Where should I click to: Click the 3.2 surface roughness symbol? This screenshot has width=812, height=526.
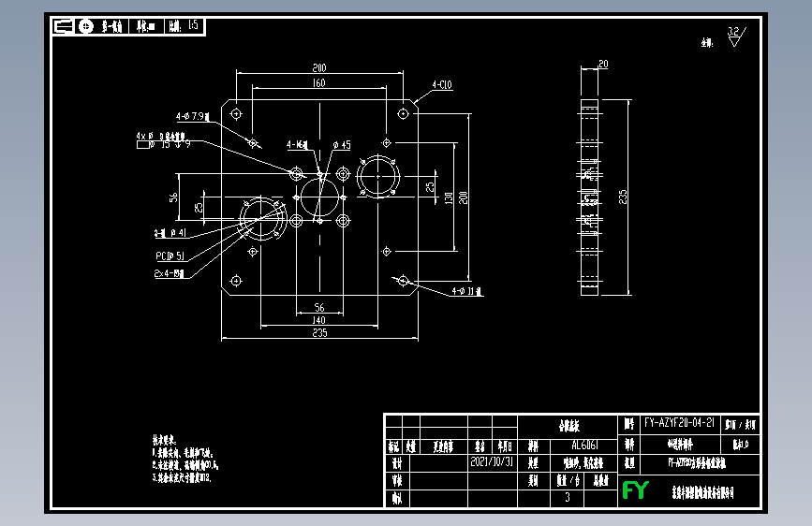coord(736,37)
